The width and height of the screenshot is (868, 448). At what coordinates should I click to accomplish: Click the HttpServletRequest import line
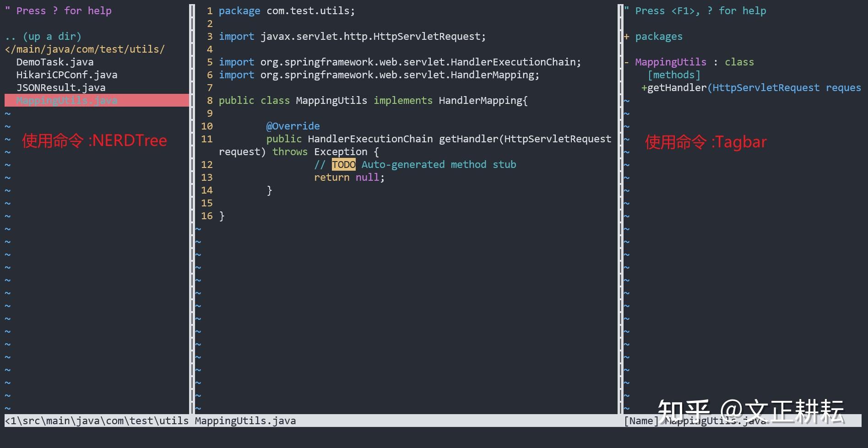[352, 36]
